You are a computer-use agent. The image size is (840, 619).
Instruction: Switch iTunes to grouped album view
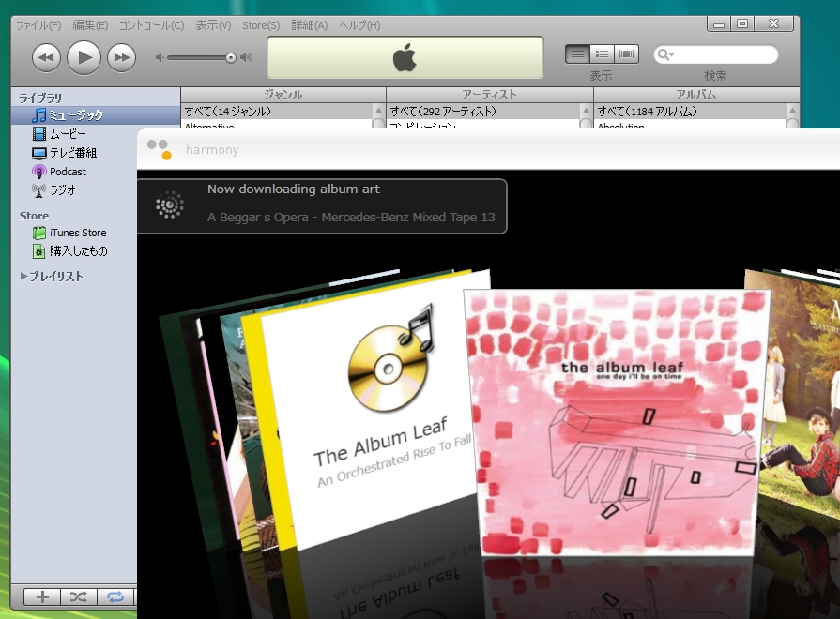[x=603, y=54]
